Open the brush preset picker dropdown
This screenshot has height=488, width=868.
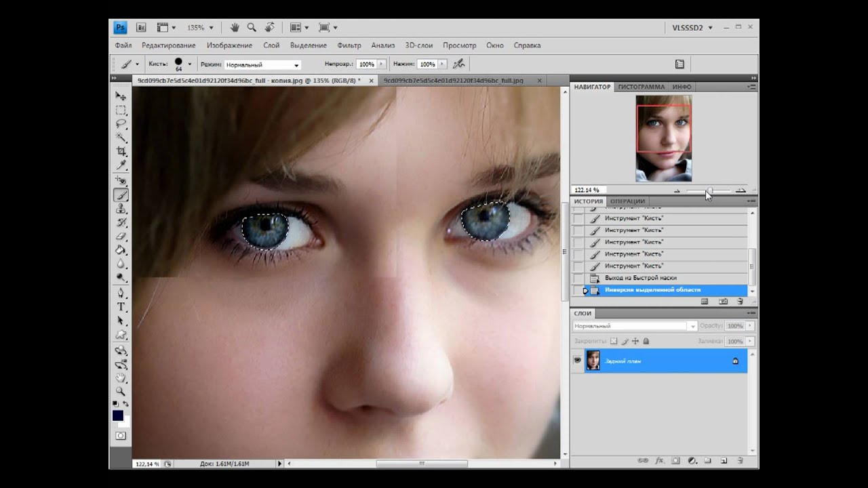pos(189,64)
